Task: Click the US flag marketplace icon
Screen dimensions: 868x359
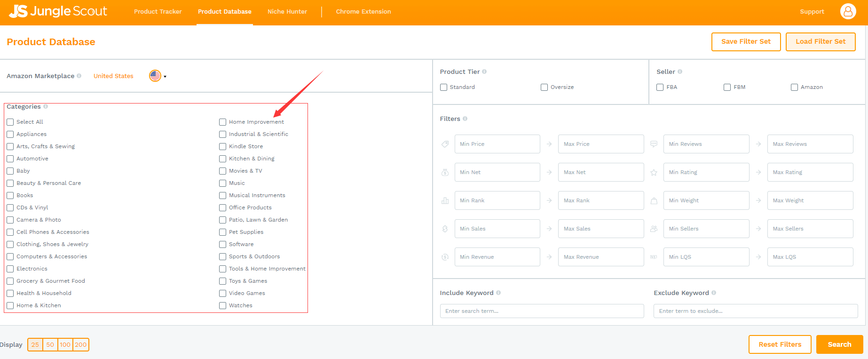Action: click(155, 76)
